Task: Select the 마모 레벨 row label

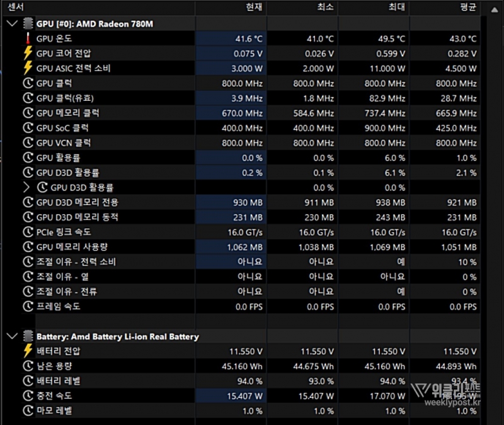Action: [54, 410]
